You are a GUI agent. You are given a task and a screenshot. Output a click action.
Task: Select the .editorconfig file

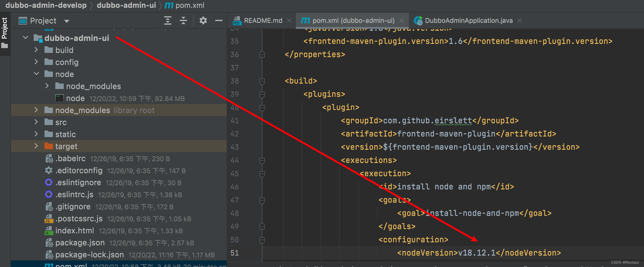[79, 170]
